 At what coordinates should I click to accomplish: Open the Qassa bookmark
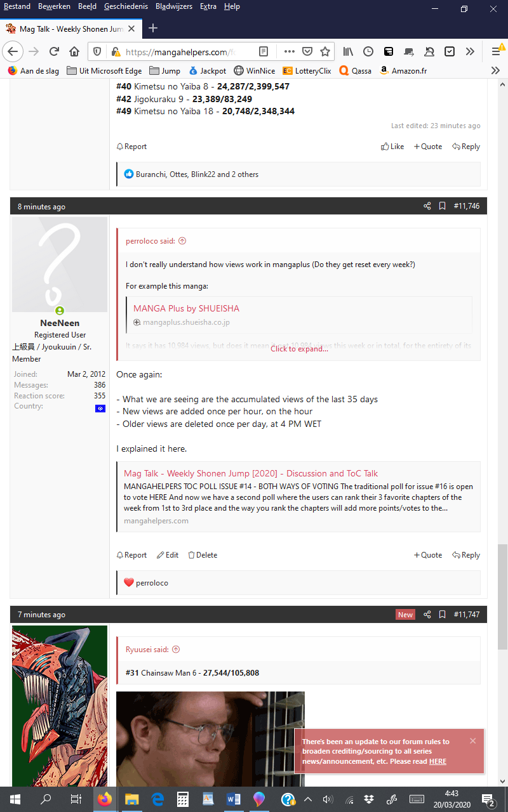pyautogui.click(x=356, y=71)
